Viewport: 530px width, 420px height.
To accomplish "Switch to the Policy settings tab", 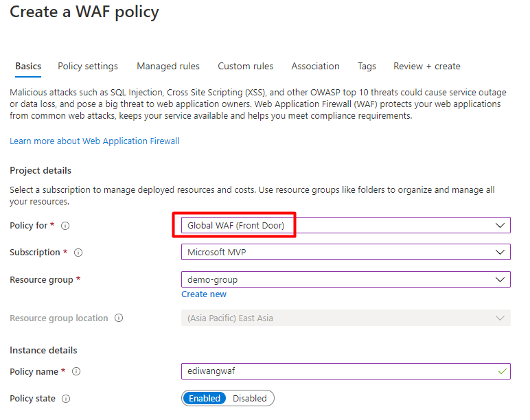I will [88, 67].
